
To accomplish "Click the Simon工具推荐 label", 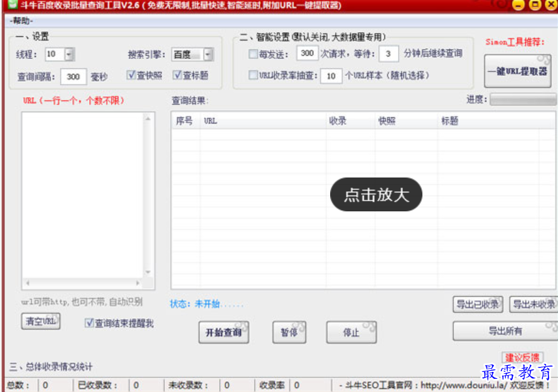I will pos(515,42).
